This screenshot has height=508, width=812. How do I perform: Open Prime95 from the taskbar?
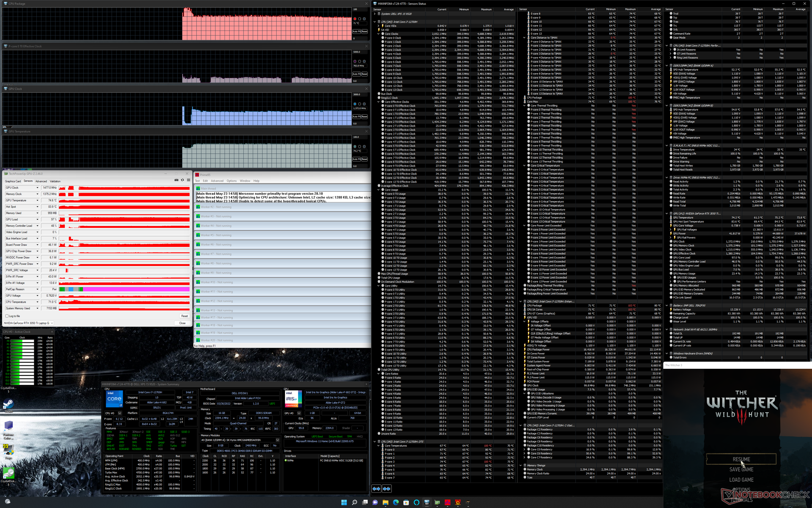point(447,502)
